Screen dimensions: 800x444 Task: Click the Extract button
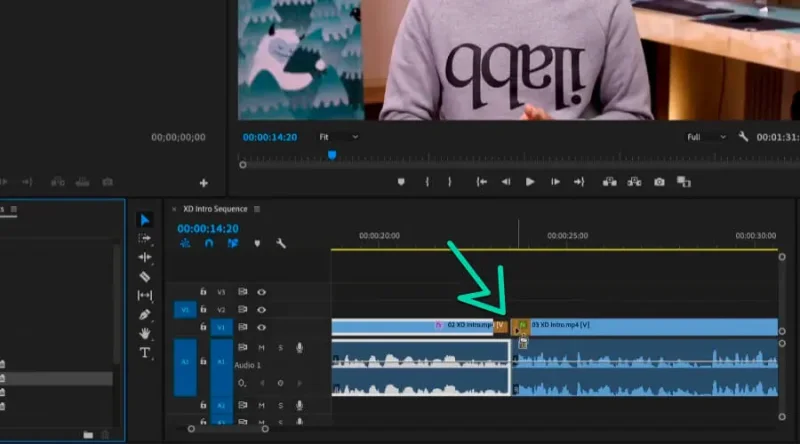click(634, 182)
